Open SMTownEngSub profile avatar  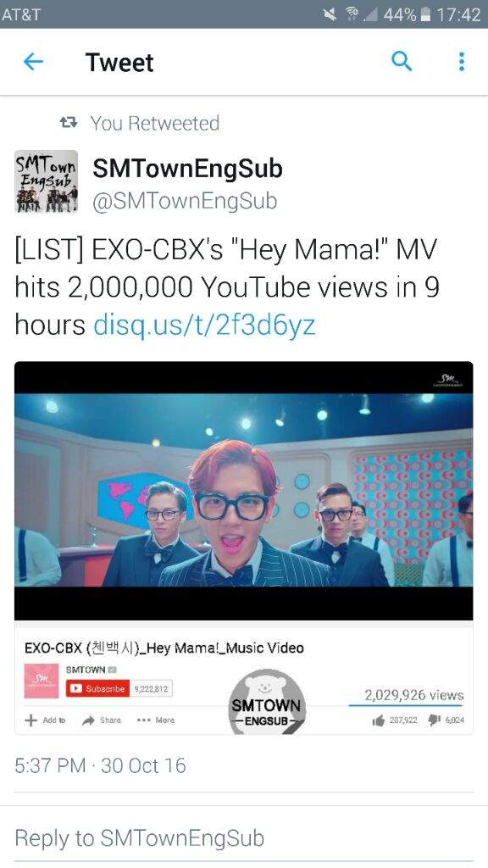pyautogui.click(x=46, y=181)
